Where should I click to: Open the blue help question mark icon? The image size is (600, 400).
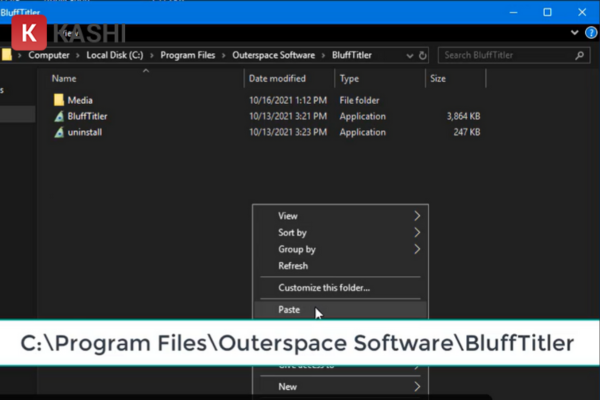click(591, 33)
